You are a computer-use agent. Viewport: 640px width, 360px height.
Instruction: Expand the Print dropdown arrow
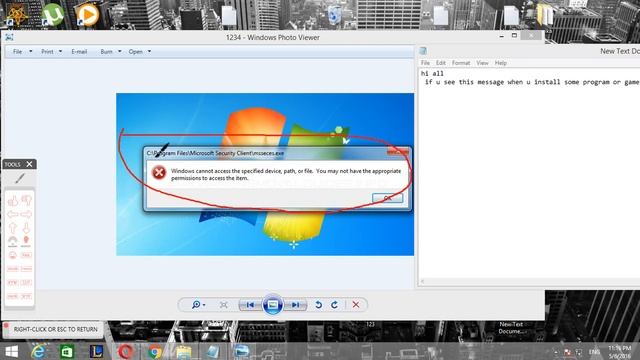coord(60,51)
